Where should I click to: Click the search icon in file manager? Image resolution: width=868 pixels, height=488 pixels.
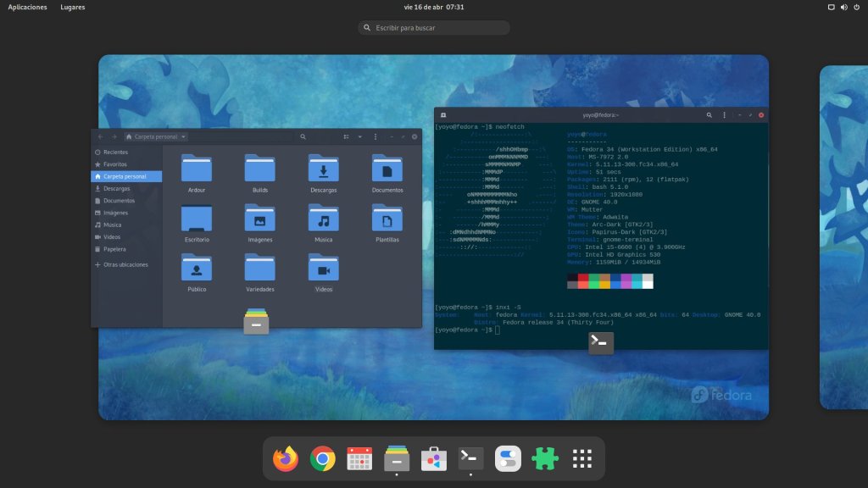coord(303,136)
